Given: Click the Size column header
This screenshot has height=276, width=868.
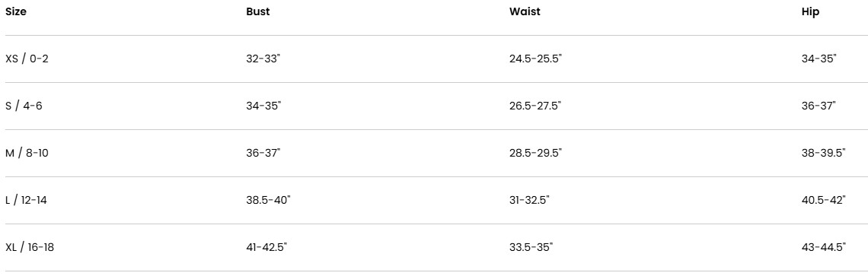Looking at the screenshot, I should (x=15, y=11).
